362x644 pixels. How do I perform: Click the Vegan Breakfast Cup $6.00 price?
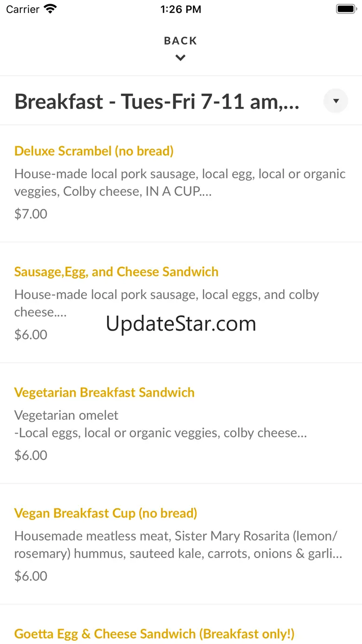pyautogui.click(x=31, y=576)
